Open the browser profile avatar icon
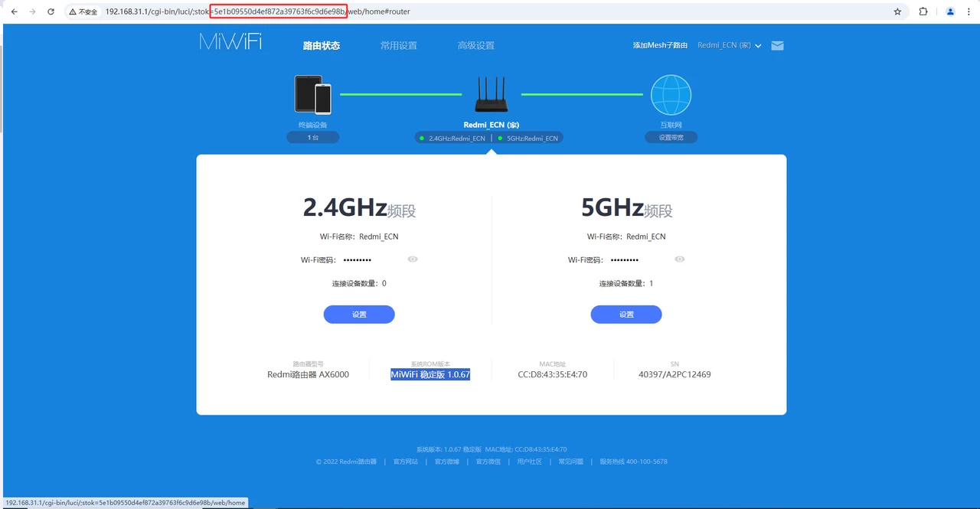Screen dimensions: 980x509 point(950,11)
